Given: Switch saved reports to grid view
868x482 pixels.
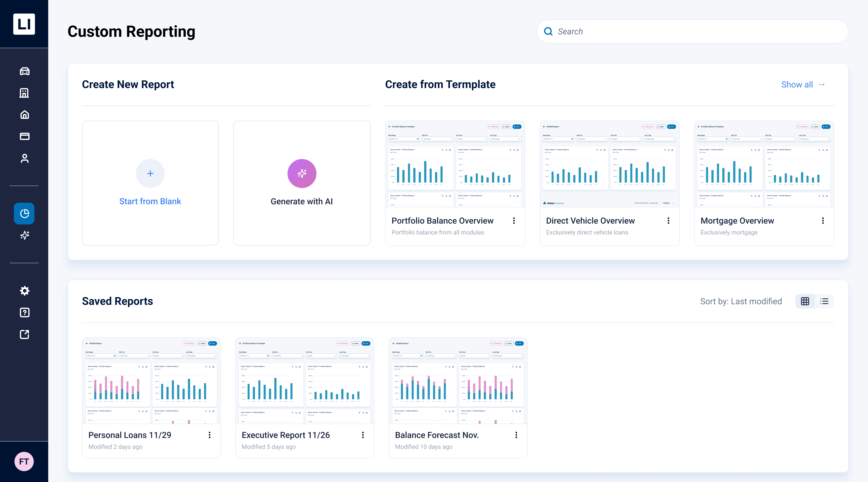Looking at the screenshot, I should point(805,301).
